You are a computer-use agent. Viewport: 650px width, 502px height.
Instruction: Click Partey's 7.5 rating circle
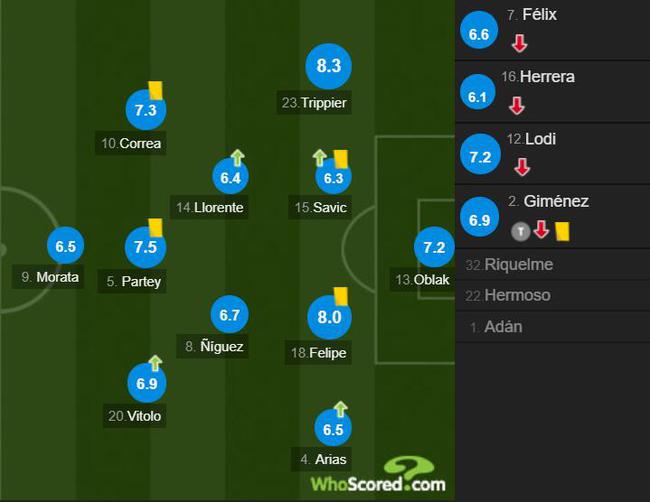(x=146, y=247)
